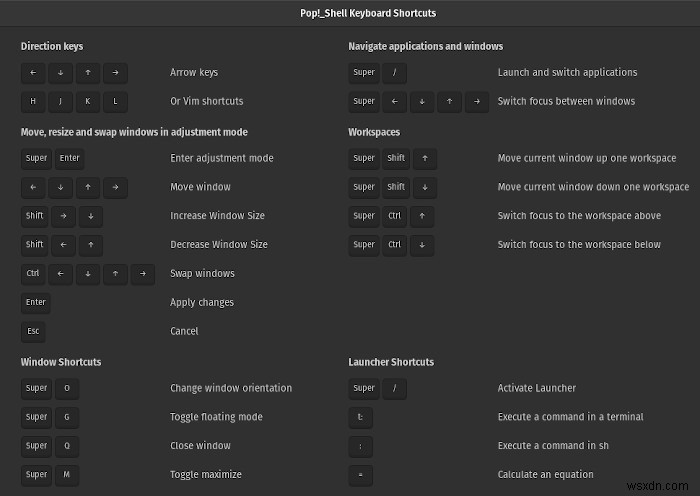Screen dimensions: 700x496
Task: Click the t: key for terminal command
Action: (360, 417)
